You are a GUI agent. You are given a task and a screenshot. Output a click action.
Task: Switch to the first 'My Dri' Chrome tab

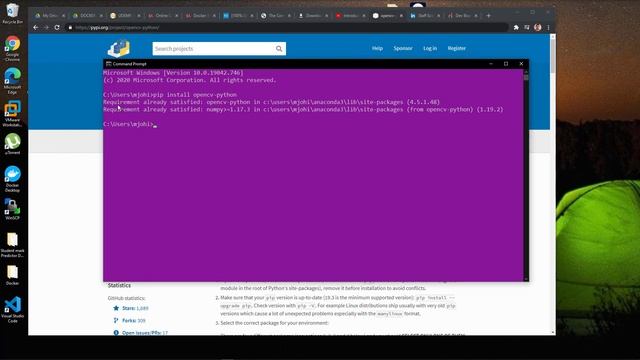tap(49, 16)
